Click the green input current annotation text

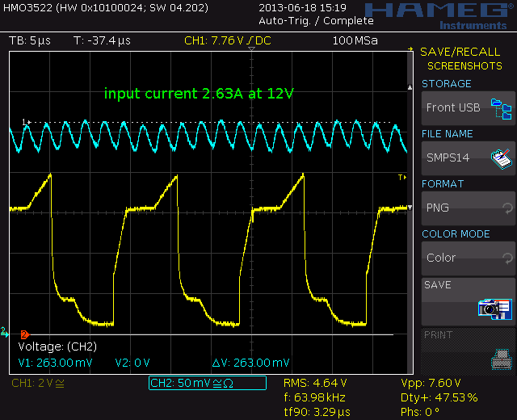[199, 94]
